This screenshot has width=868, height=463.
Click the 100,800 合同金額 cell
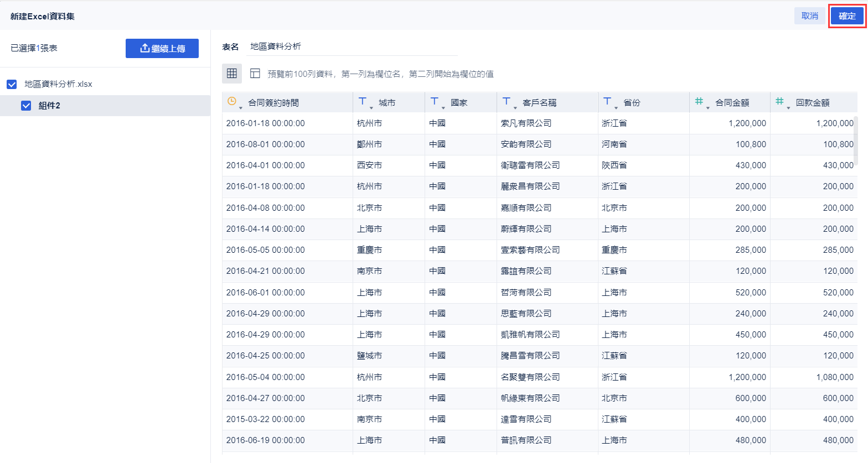click(730, 144)
